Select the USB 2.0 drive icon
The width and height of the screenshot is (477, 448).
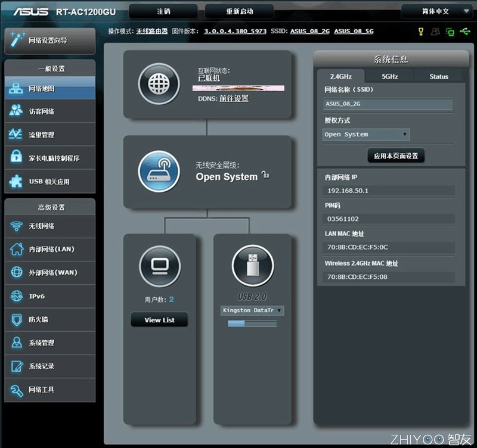[x=253, y=266]
